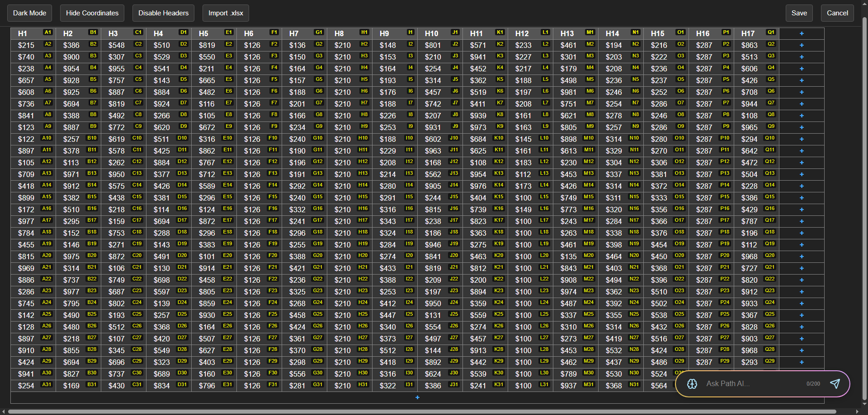This screenshot has height=415, width=868.
Task: Select cell B3 with $900
Action: pyautogui.click(x=78, y=57)
